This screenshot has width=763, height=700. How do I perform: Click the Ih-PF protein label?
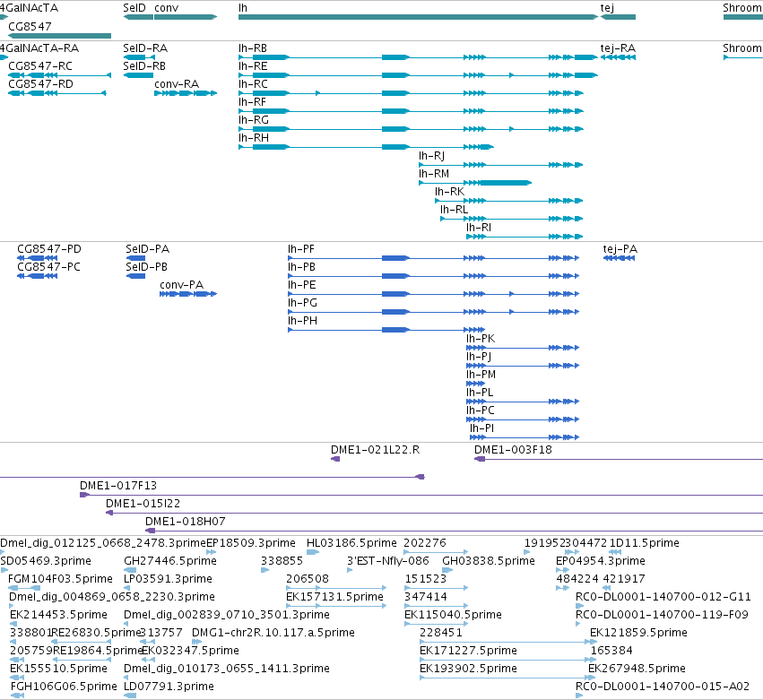click(x=301, y=249)
